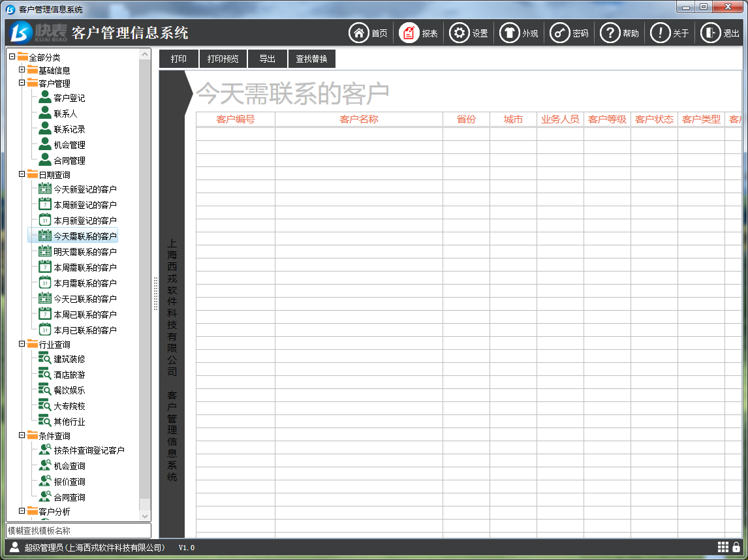Collapse the 客户管理 folder
The image size is (748, 560).
[x=22, y=82]
